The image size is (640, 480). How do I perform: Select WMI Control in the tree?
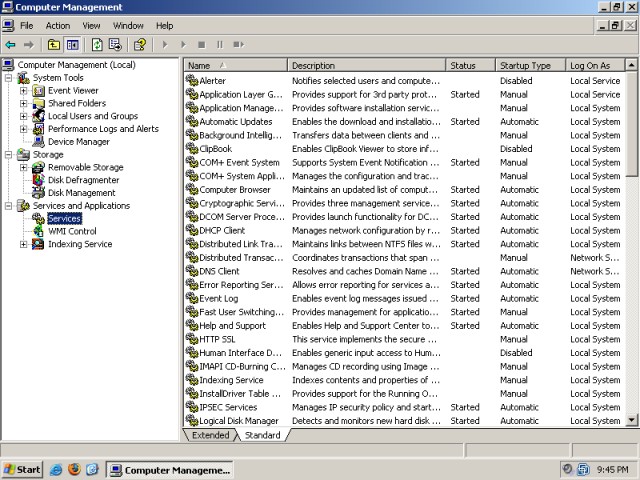72,231
